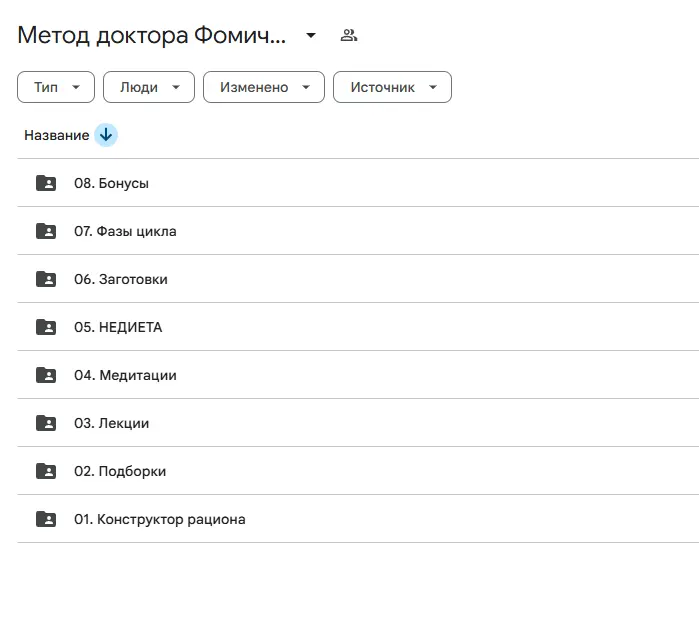Click shared folder icon for 04. Медитации

(46, 375)
